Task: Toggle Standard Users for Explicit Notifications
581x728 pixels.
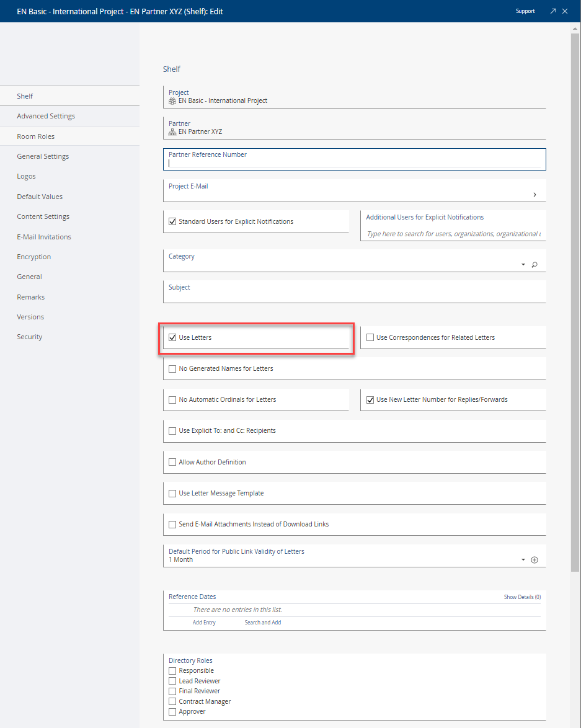Action: click(x=172, y=221)
